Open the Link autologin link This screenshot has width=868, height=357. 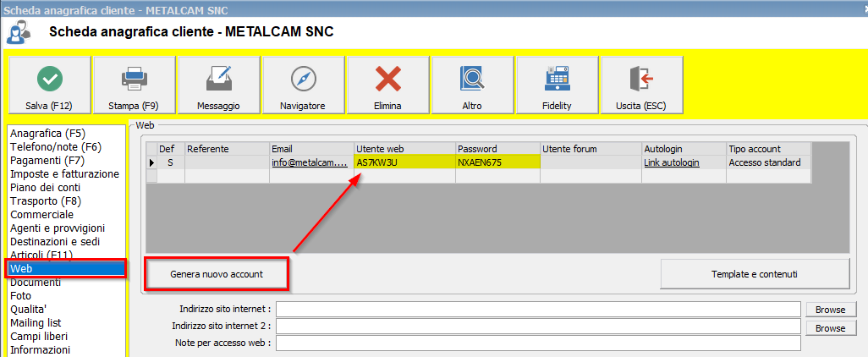[671, 162]
